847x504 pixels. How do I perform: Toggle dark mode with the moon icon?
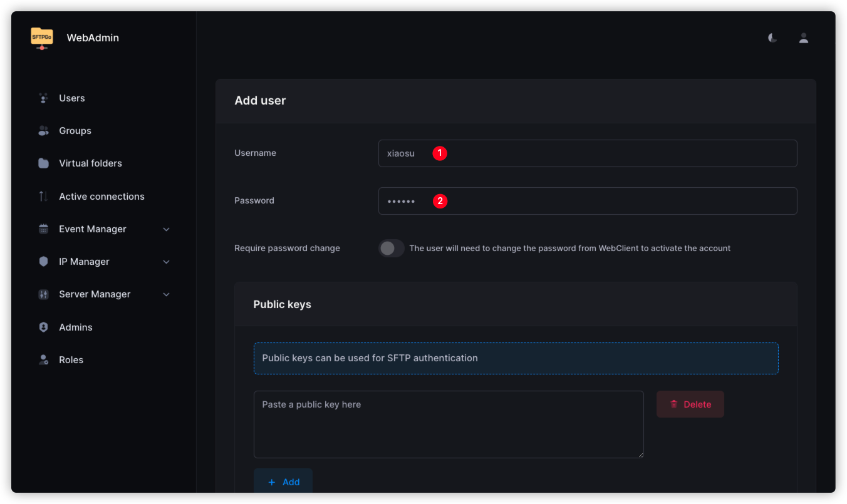(772, 38)
